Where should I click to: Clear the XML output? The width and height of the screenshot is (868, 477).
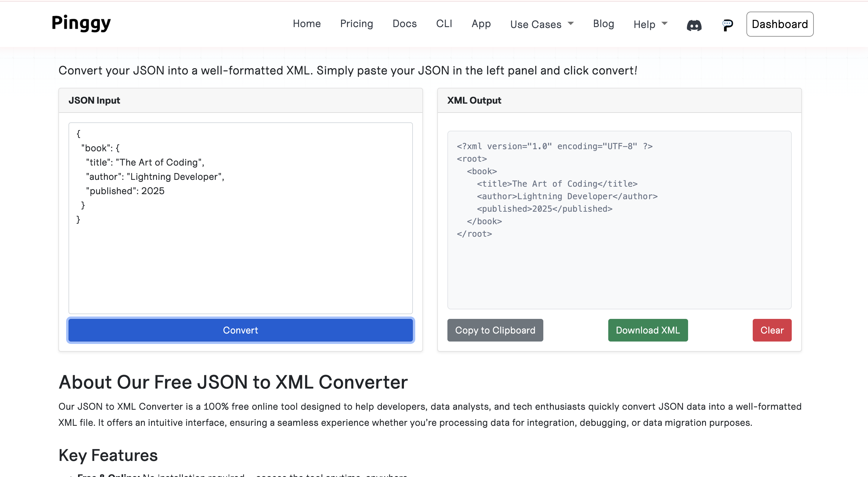coord(771,330)
